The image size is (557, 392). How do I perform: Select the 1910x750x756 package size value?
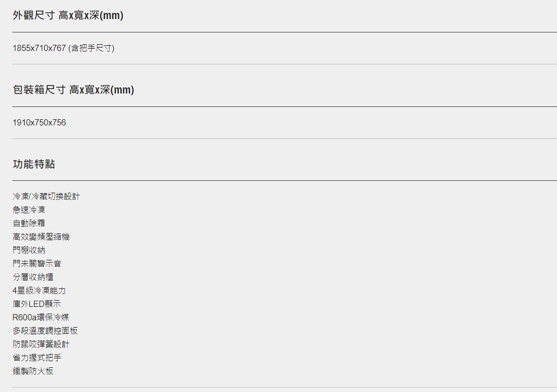pos(39,123)
